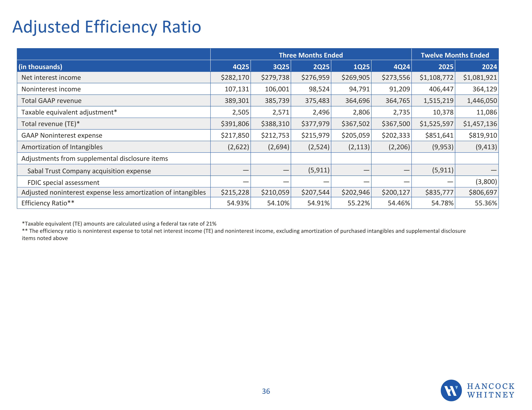Select the Twelve Months Ended header

click(455, 55)
